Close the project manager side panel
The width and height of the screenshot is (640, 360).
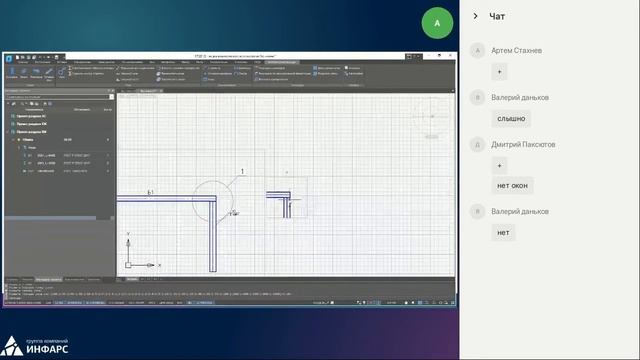coord(113,91)
